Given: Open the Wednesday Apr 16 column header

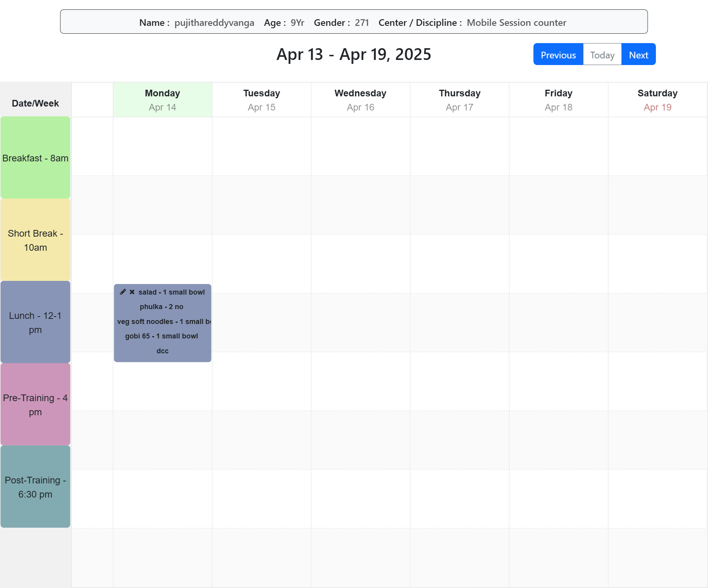Looking at the screenshot, I should click(360, 100).
